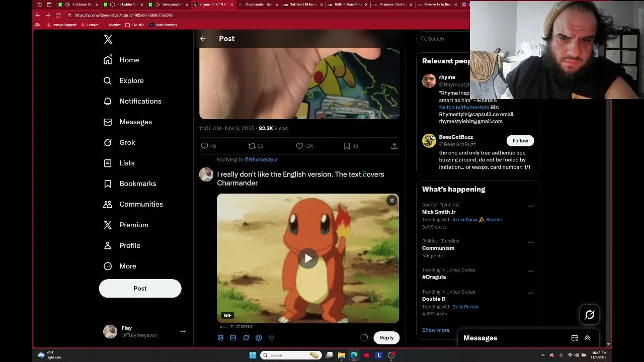Image resolution: width=644 pixels, height=362 pixels.
Task: Remove the attached Charmander GIF
Action: [392, 201]
